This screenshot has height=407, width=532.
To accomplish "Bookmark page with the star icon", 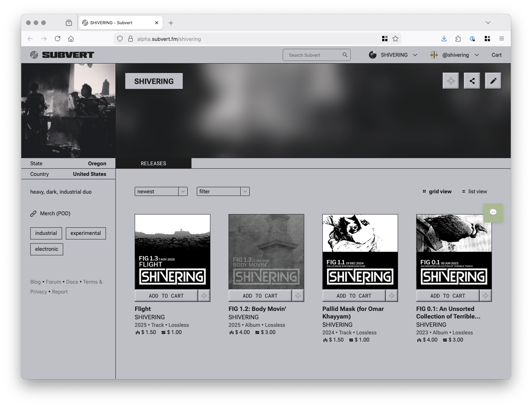I will 395,39.
